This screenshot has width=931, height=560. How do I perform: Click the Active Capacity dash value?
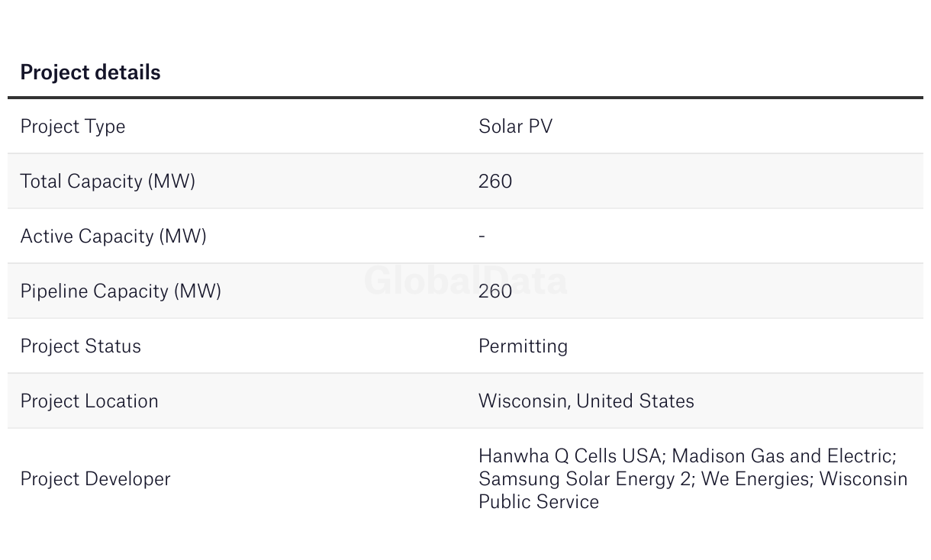[x=482, y=237]
